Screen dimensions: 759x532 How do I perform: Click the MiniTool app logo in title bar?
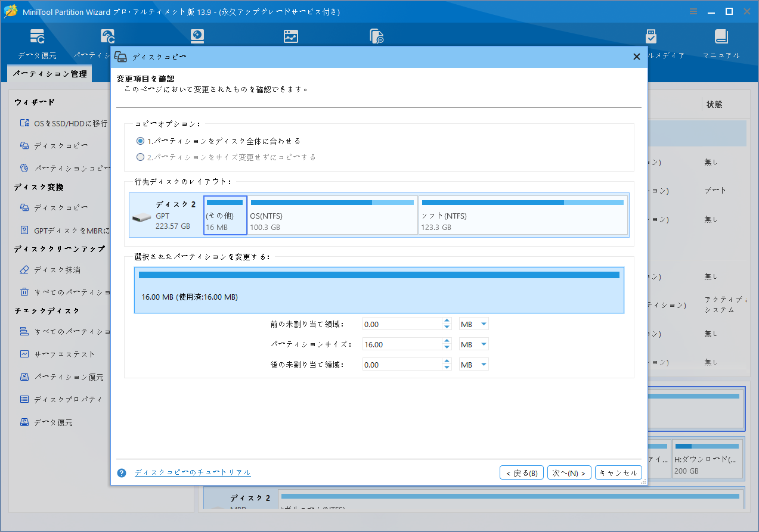(11, 11)
